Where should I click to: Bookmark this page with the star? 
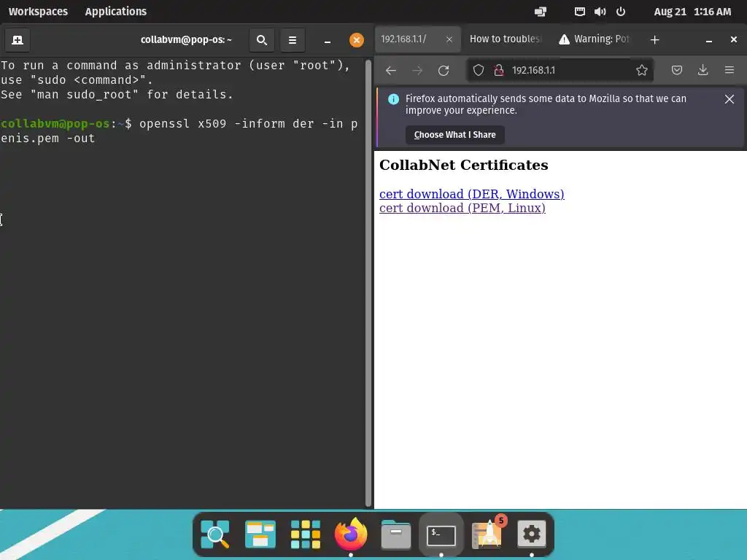pyautogui.click(x=642, y=71)
